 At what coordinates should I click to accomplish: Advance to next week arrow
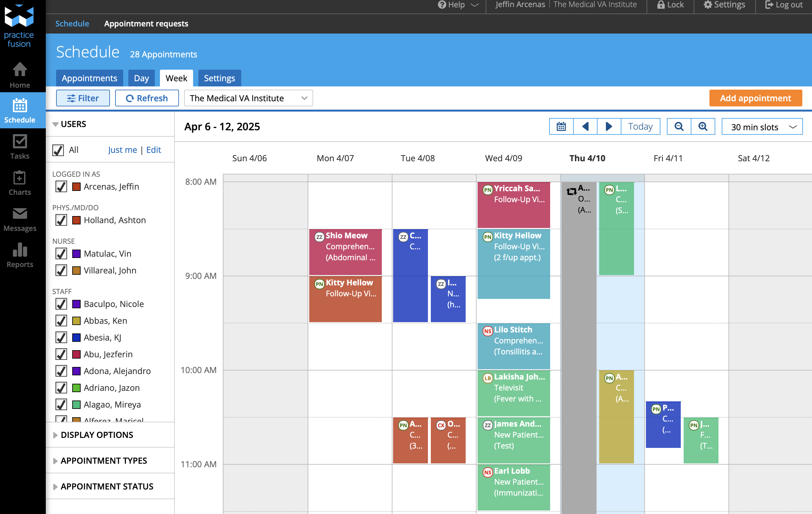coord(609,126)
